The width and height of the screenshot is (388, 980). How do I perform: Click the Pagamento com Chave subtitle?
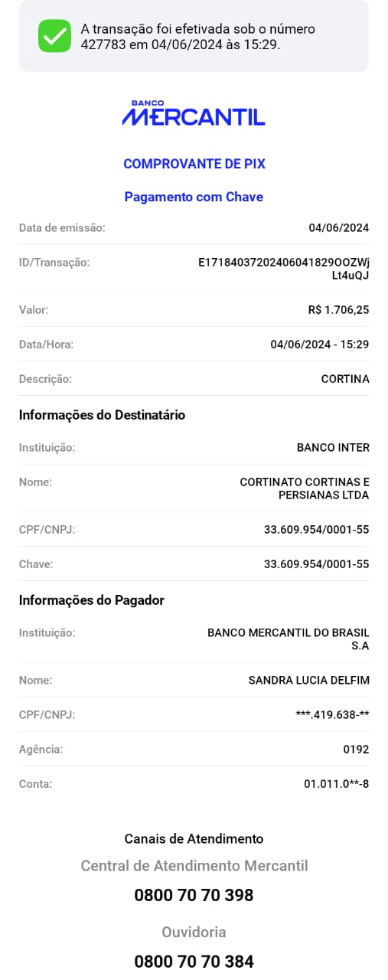click(194, 197)
